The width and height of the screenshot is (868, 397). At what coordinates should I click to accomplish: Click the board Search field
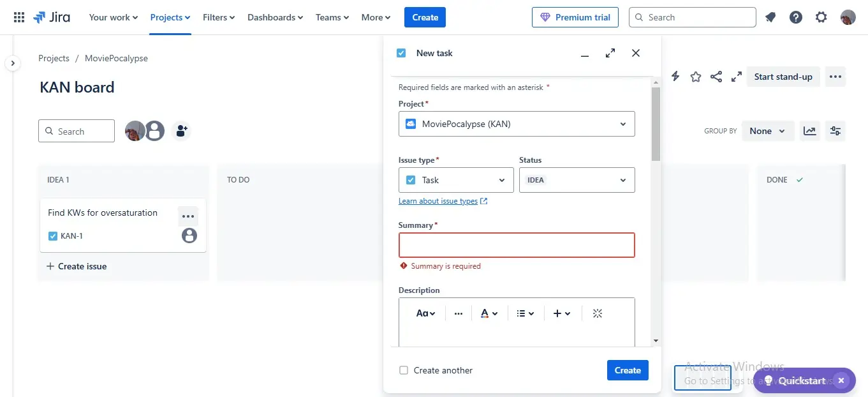(x=77, y=131)
